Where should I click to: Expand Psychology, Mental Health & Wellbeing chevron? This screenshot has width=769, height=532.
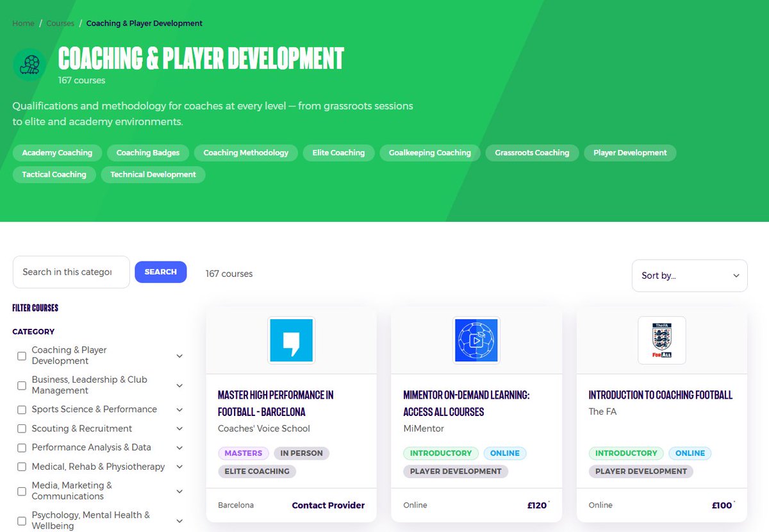click(179, 520)
